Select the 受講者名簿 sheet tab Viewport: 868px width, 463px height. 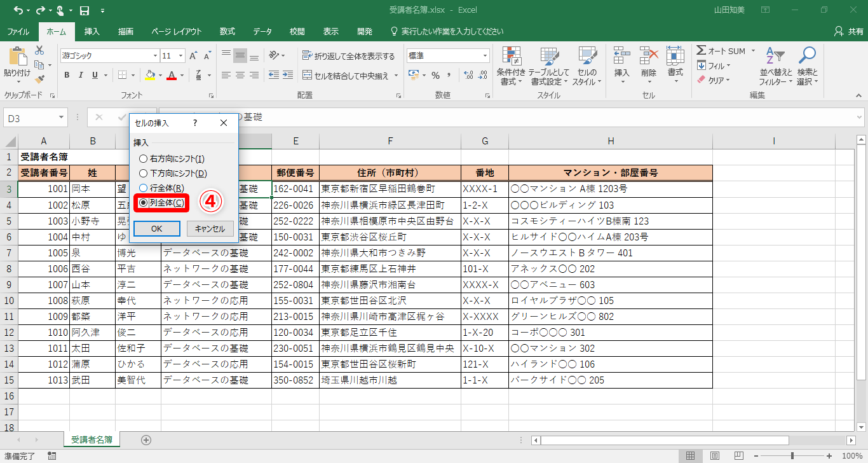point(92,439)
